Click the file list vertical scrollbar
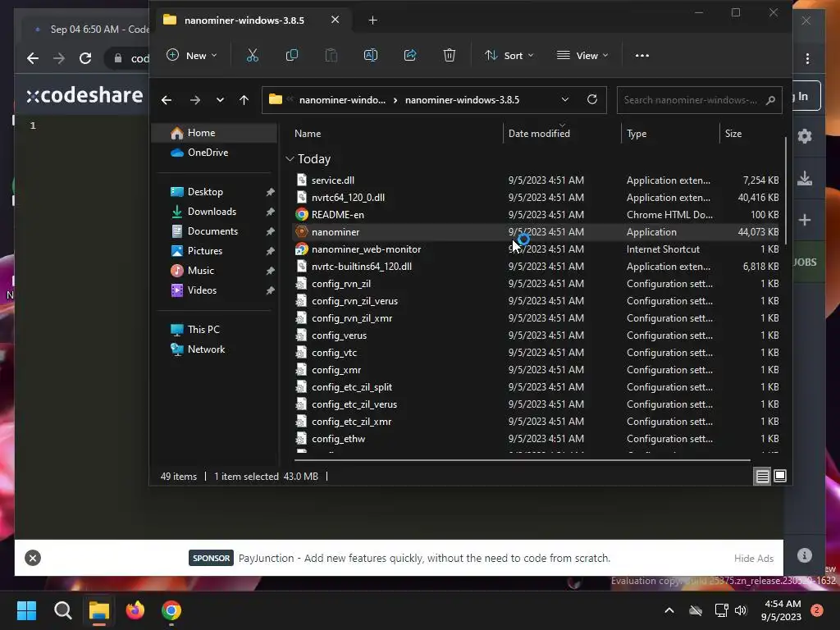This screenshot has width=840, height=630. click(785, 190)
